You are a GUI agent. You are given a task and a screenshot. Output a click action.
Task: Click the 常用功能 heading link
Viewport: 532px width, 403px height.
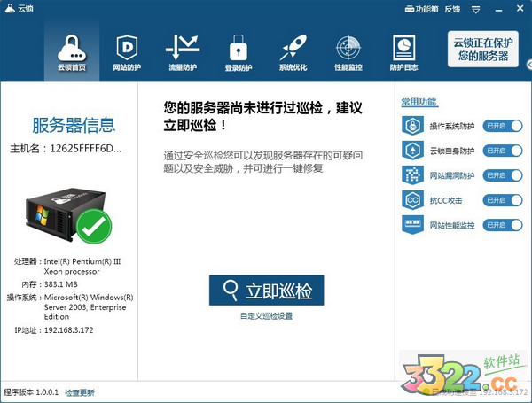tap(419, 102)
